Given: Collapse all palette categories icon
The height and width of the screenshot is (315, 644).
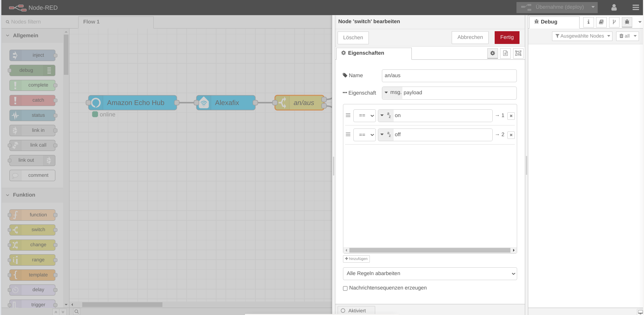Looking at the screenshot, I should pos(56,312).
